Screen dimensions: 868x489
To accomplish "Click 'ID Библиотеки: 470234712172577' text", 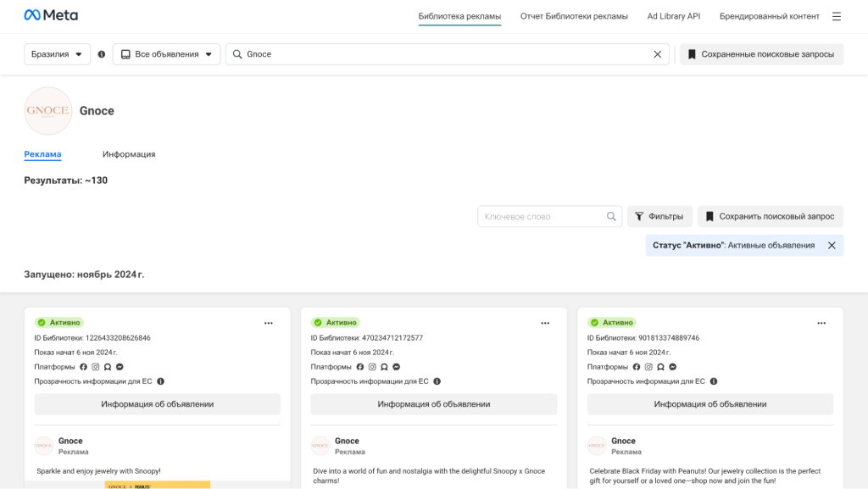I will click(366, 338).
